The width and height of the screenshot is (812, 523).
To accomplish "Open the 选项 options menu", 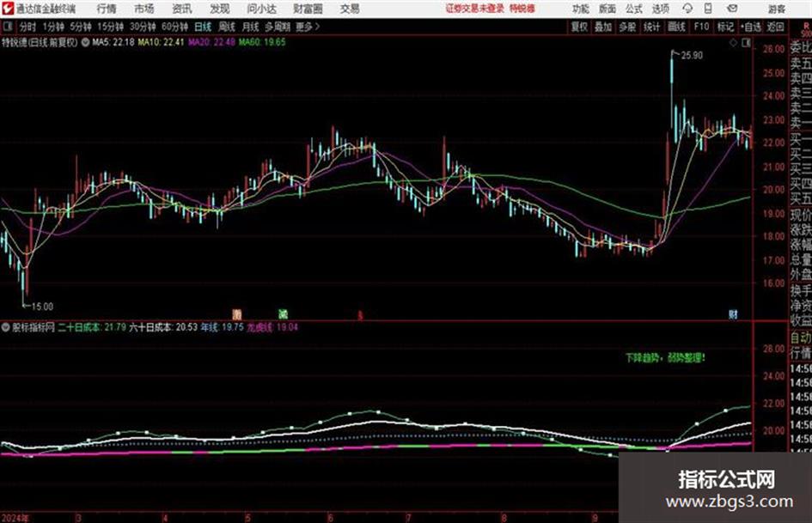I will [660, 9].
